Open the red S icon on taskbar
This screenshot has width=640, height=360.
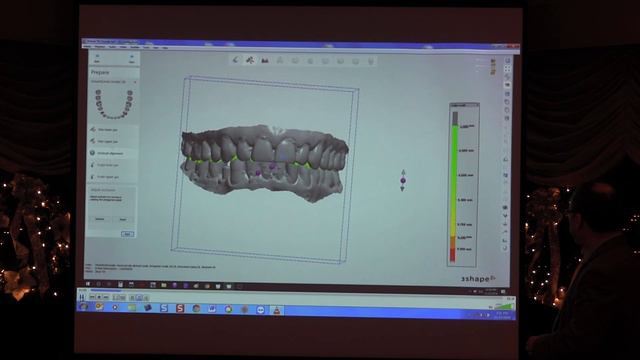tap(180, 308)
